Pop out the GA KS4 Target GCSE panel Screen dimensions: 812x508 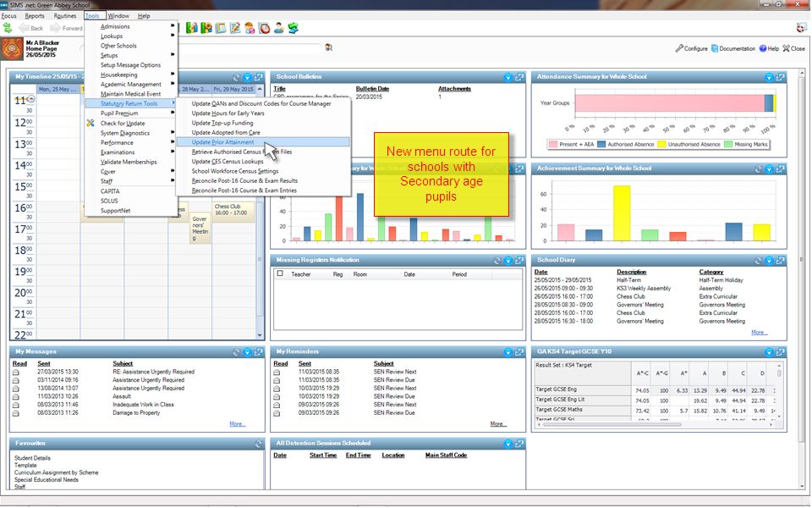(781, 352)
